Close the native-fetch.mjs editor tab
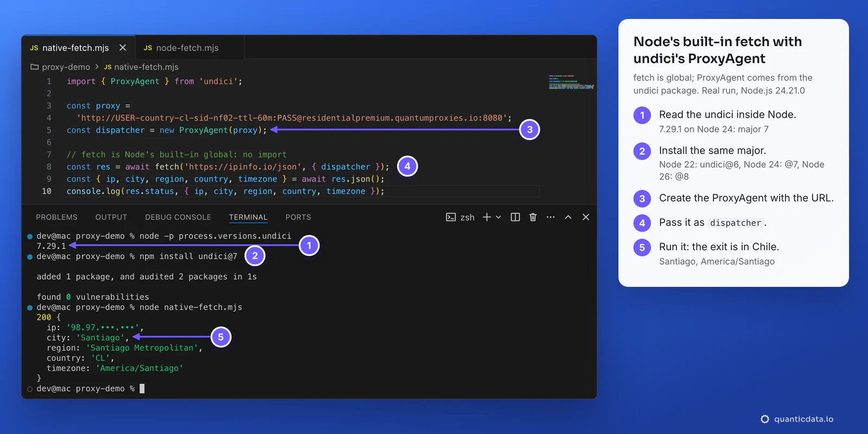868x434 pixels. click(123, 48)
